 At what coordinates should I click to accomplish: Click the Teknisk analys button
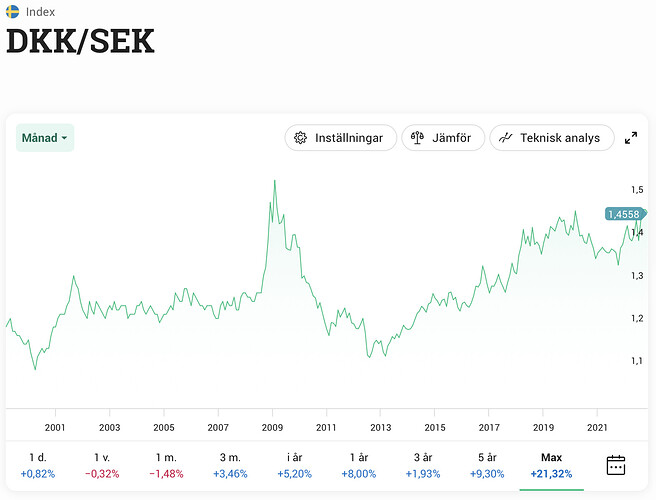tap(552, 138)
